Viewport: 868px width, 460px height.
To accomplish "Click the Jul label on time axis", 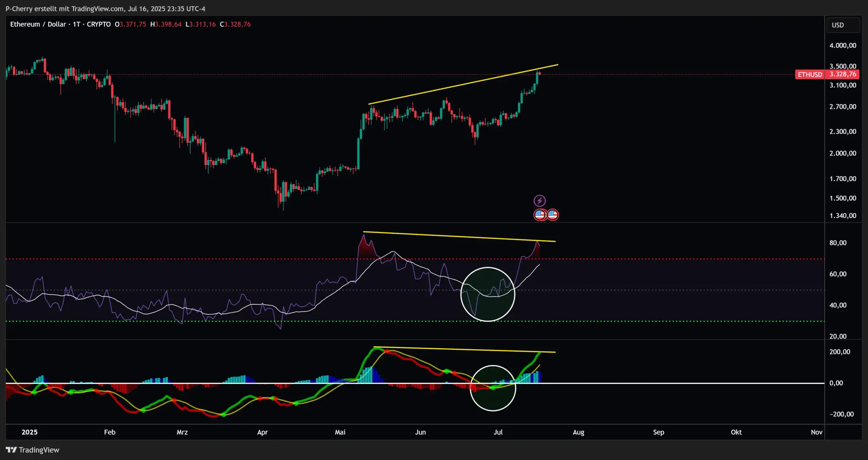I will [498, 432].
